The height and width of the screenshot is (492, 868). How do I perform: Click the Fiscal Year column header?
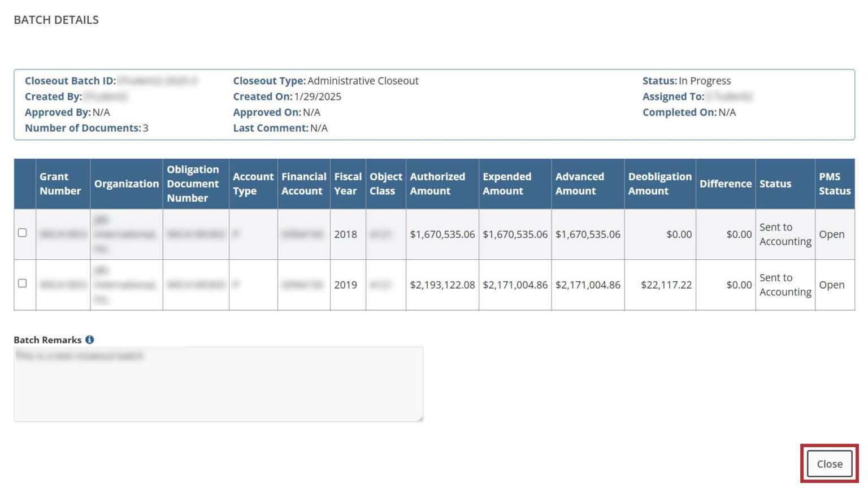[x=348, y=184]
